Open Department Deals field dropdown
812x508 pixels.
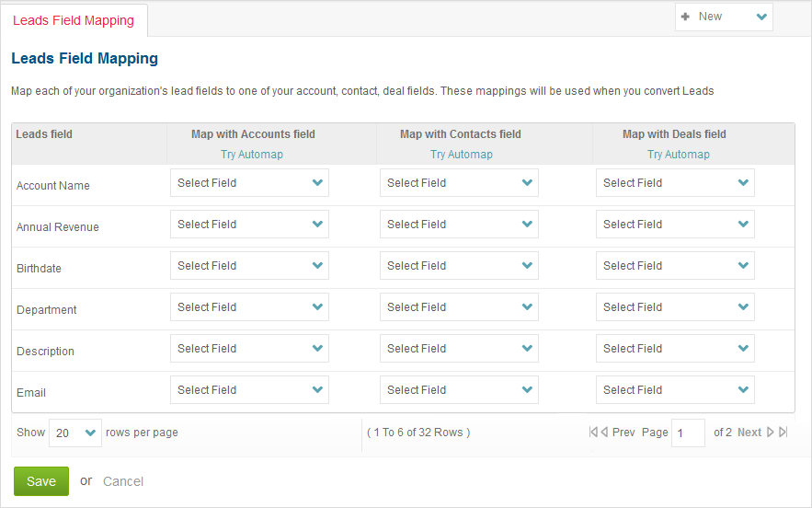point(675,306)
